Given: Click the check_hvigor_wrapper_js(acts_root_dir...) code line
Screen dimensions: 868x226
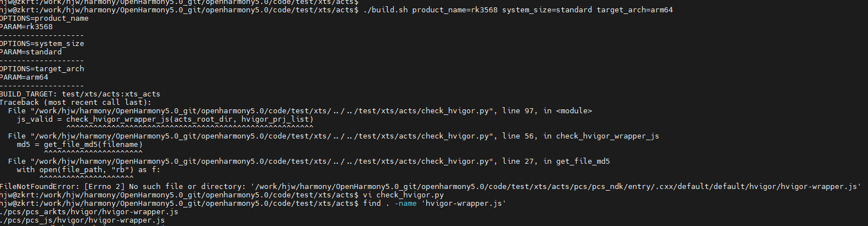Looking at the screenshot, I should (x=165, y=119).
